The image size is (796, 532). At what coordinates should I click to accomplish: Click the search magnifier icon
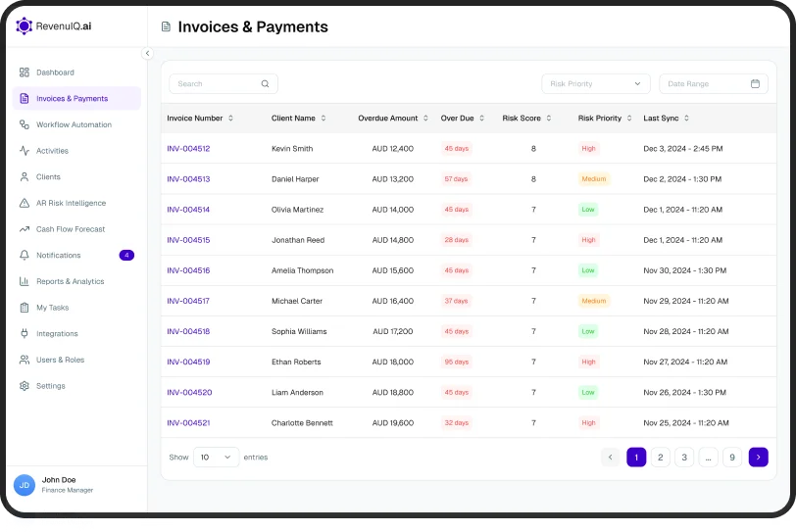coord(265,83)
